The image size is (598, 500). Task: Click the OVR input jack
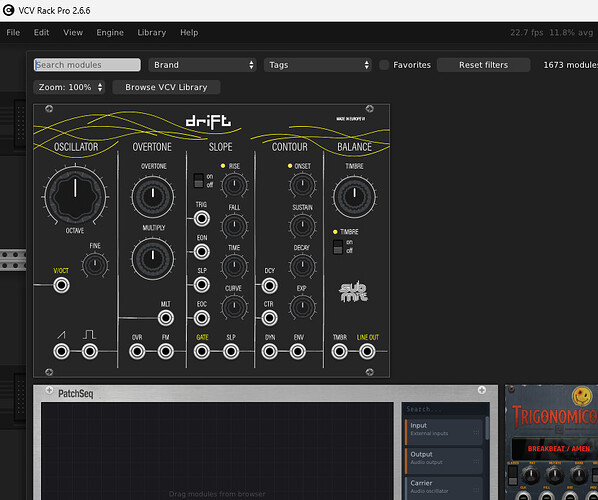point(137,351)
